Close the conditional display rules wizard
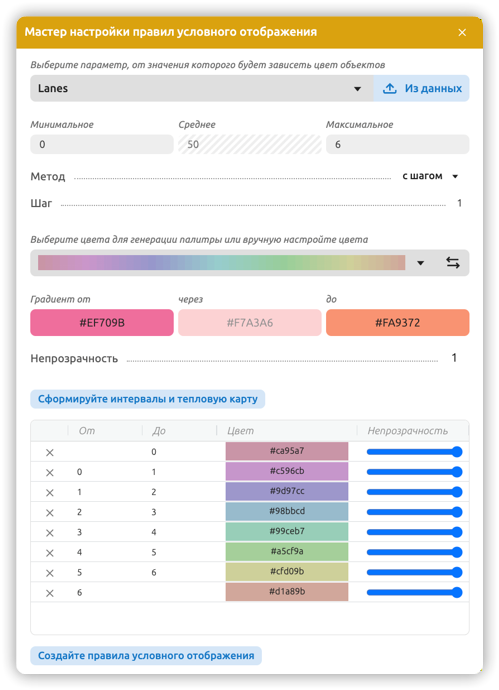This screenshot has width=499, height=690. pyautogui.click(x=462, y=33)
